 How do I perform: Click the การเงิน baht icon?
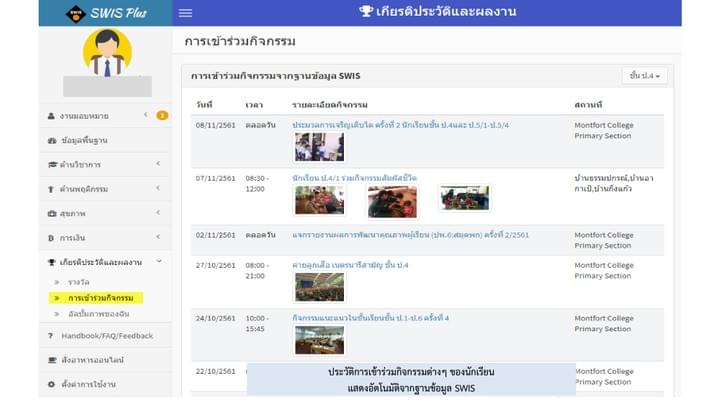pyautogui.click(x=51, y=238)
